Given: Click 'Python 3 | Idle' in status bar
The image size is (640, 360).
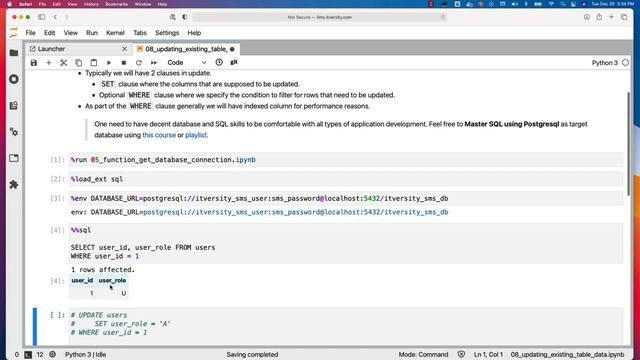Looking at the screenshot, I should pyautogui.click(x=86, y=355).
